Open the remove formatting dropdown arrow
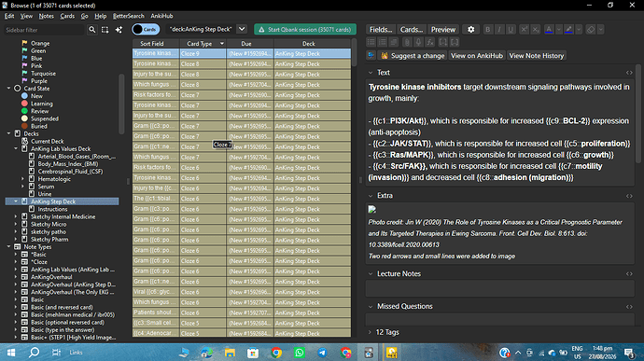This screenshot has height=361, width=644. (601, 30)
